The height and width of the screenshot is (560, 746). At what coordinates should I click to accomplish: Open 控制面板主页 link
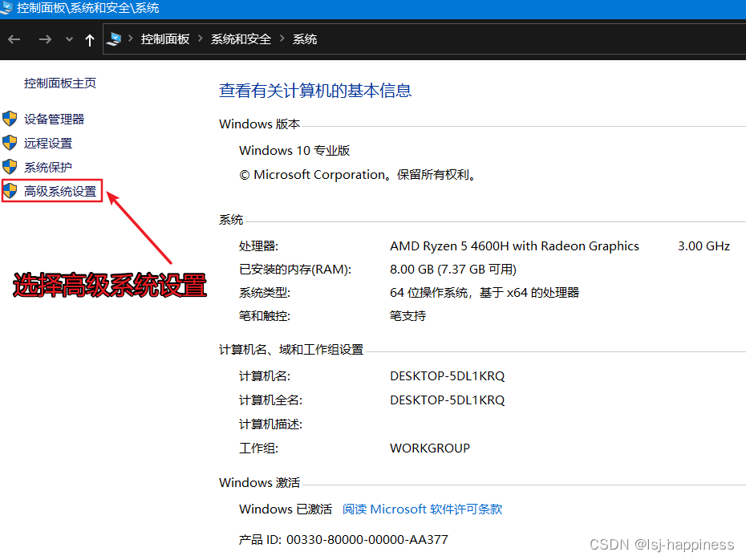60,83
